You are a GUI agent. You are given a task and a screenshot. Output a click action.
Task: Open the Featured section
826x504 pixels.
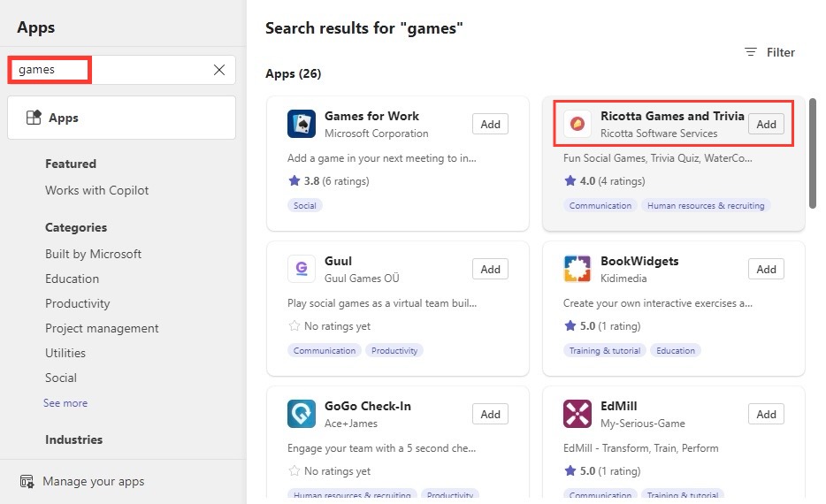71,164
